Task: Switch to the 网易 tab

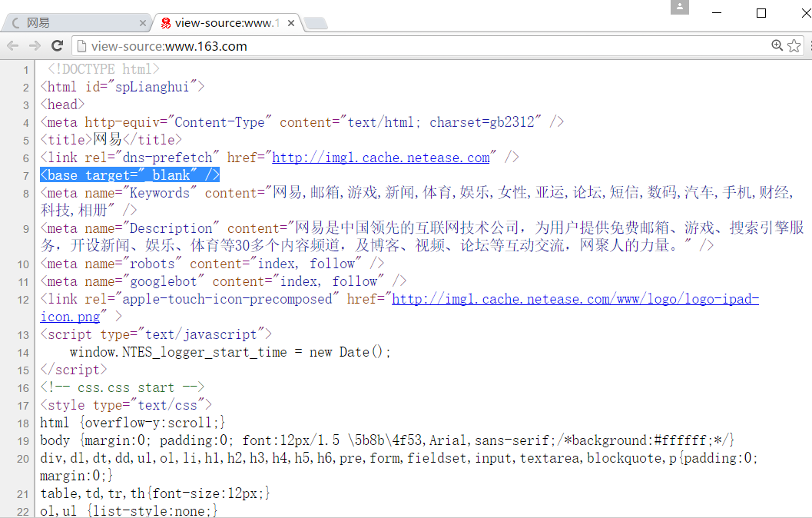Action: [x=77, y=23]
